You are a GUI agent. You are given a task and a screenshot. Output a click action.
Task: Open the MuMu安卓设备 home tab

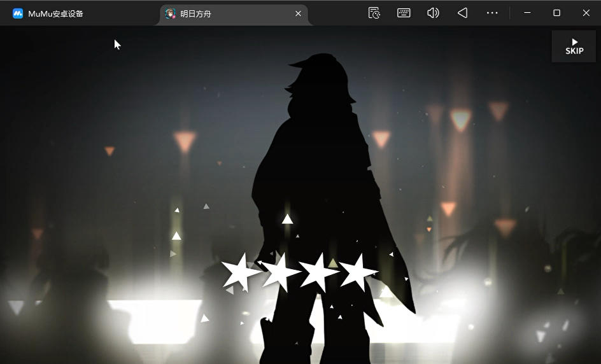[x=48, y=14]
